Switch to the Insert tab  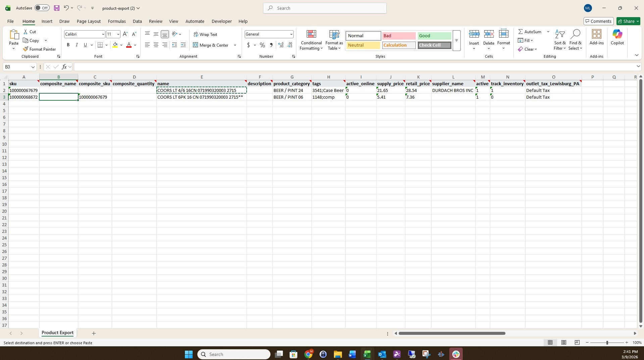pos(47,21)
